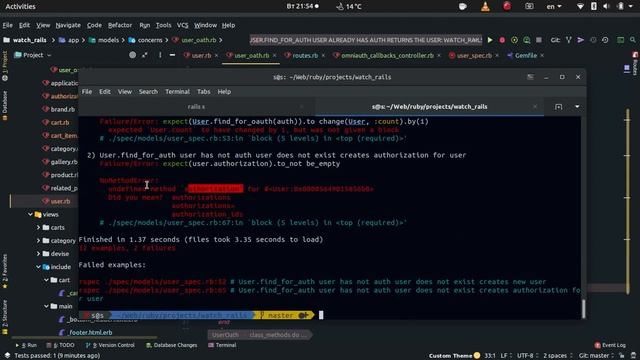Viewport: 640px width, 360px height.
Task: Close the rails s terminal tab
Action: (301, 107)
